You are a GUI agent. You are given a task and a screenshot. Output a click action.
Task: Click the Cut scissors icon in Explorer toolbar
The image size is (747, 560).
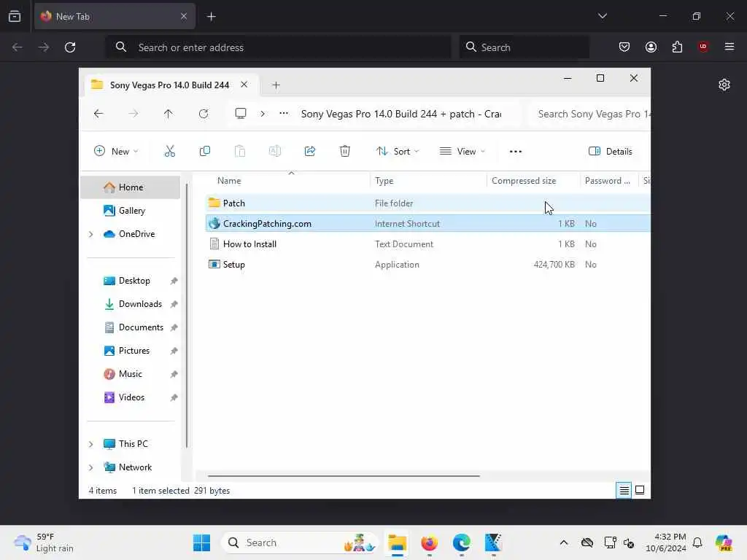[169, 152]
